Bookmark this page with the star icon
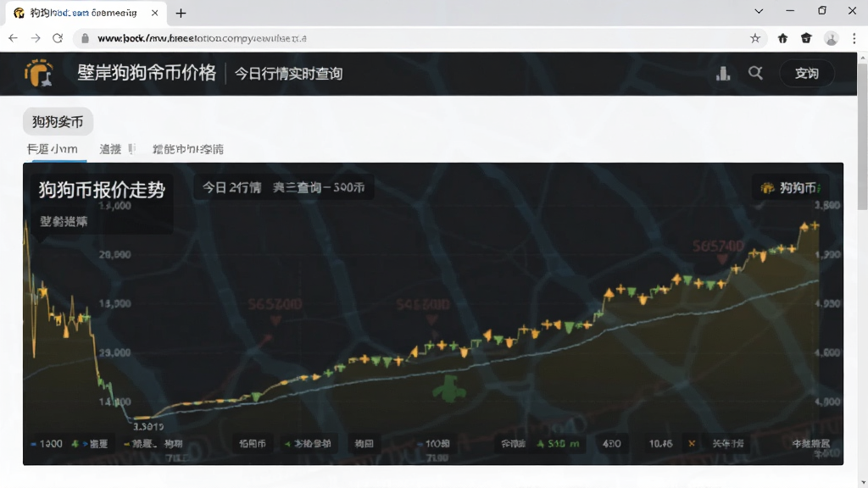The width and height of the screenshot is (868, 488). click(x=755, y=38)
